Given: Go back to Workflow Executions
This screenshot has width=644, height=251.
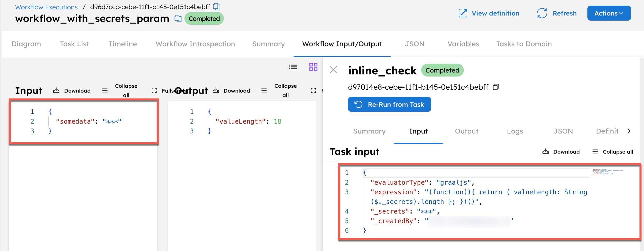Looking at the screenshot, I should tap(46, 7).
